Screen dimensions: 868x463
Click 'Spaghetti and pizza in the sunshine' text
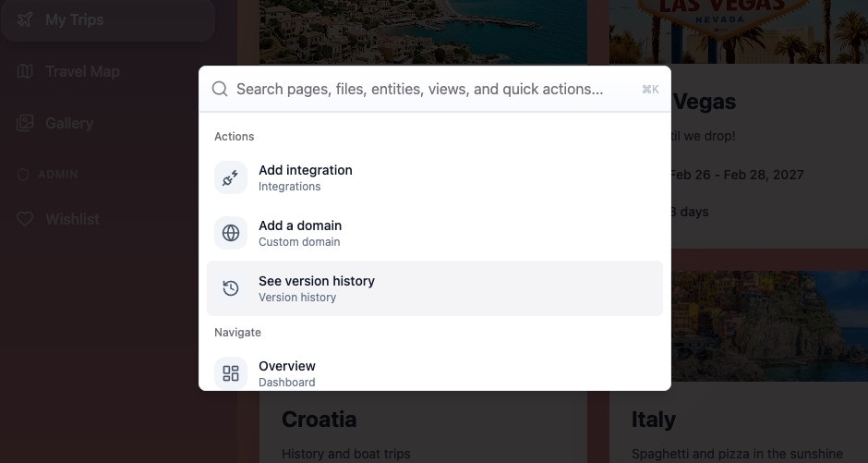point(738,454)
